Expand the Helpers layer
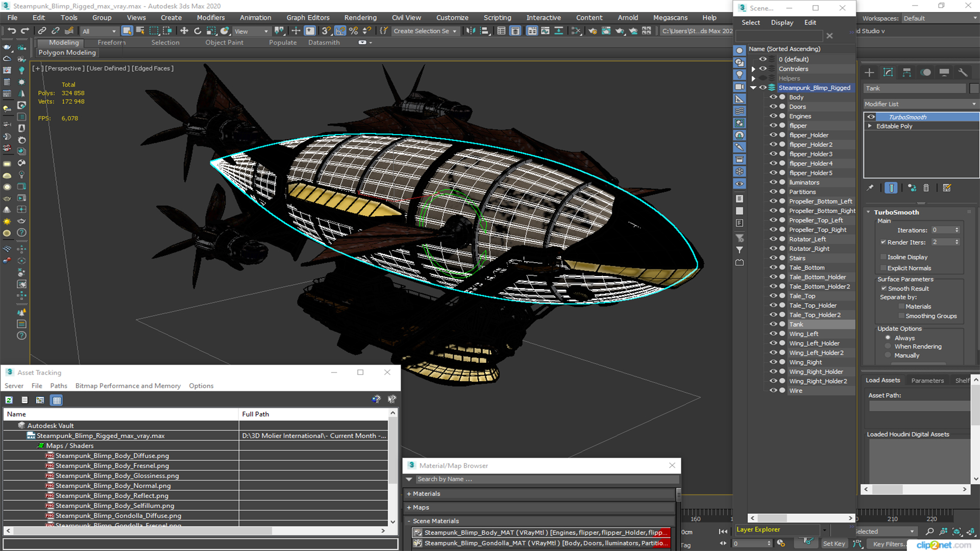980x551 pixels. coord(753,78)
